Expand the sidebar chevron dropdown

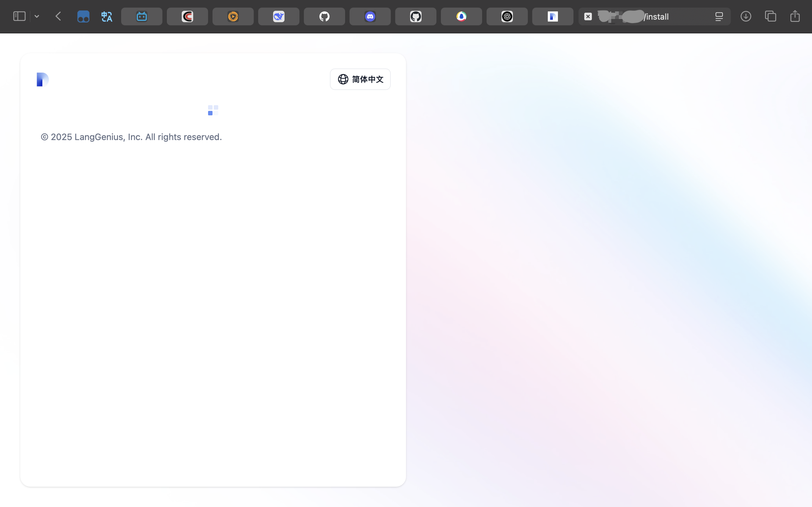(37, 16)
